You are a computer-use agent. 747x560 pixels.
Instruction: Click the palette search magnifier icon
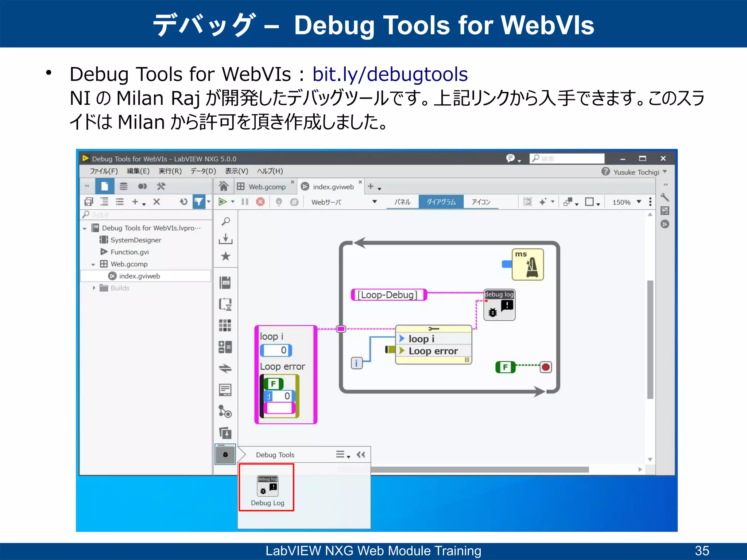click(x=226, y=221)
